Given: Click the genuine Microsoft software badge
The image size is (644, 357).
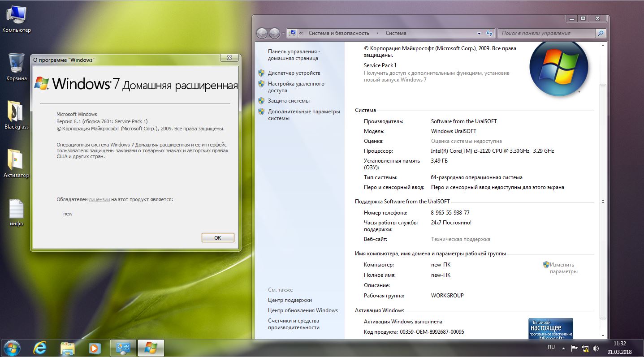Looking at the screenshot, I should click(x=551, y=328).
